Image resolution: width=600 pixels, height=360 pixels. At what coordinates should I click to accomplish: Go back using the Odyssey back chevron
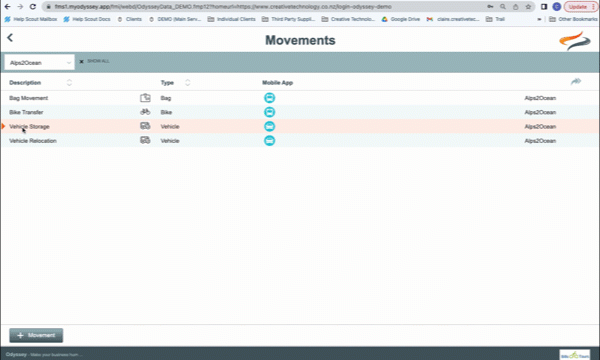10,37
